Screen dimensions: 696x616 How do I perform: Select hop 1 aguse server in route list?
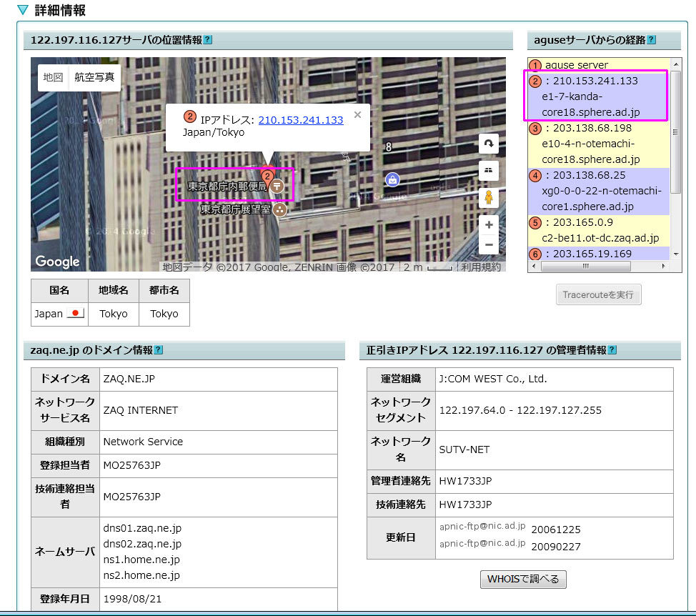pos(598,65)
